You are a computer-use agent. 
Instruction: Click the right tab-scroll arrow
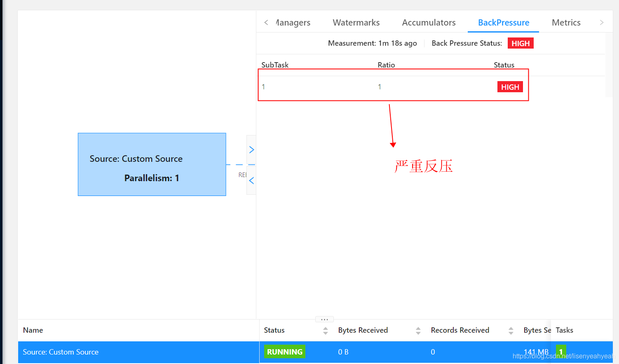(602, 23)
